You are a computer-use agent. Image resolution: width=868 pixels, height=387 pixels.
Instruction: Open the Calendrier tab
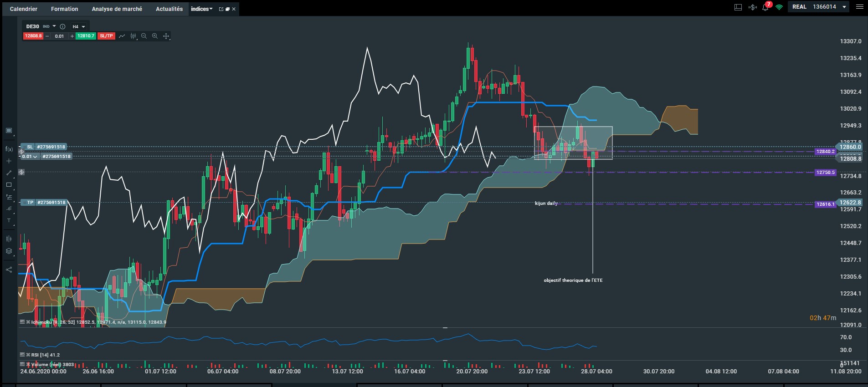tap(24, 9)
